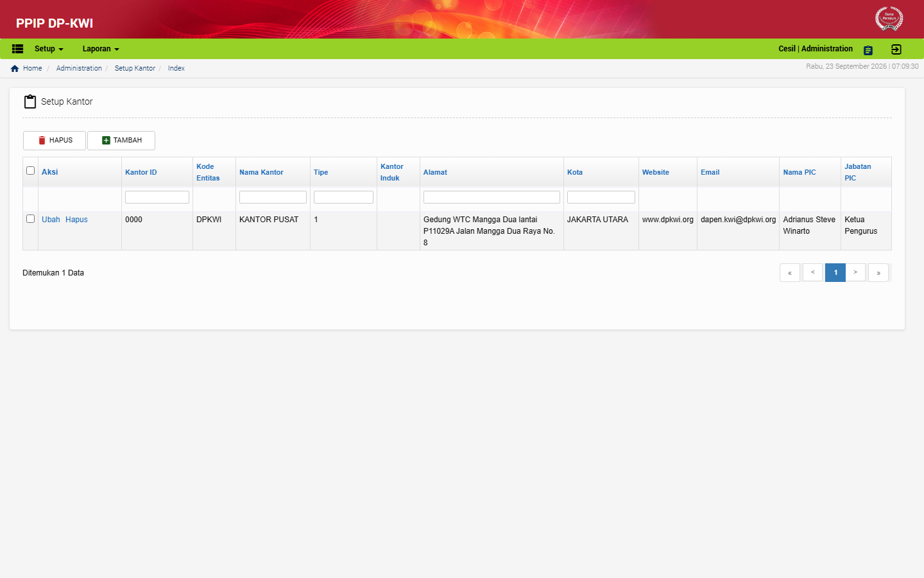Screen dimensions: 924x578
Task: Go to last page with » button
Action: click(x=878, y=273)
